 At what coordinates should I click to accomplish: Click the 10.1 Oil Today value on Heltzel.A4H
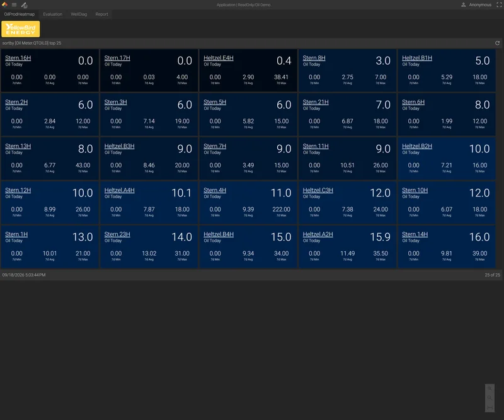pyautogui.click(x=181, y=193)
